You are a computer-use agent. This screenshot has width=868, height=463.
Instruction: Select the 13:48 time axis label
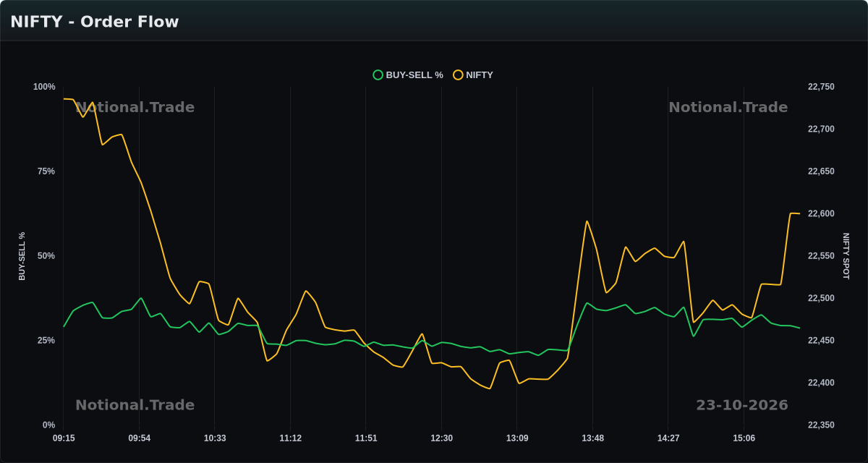(592, 438)
